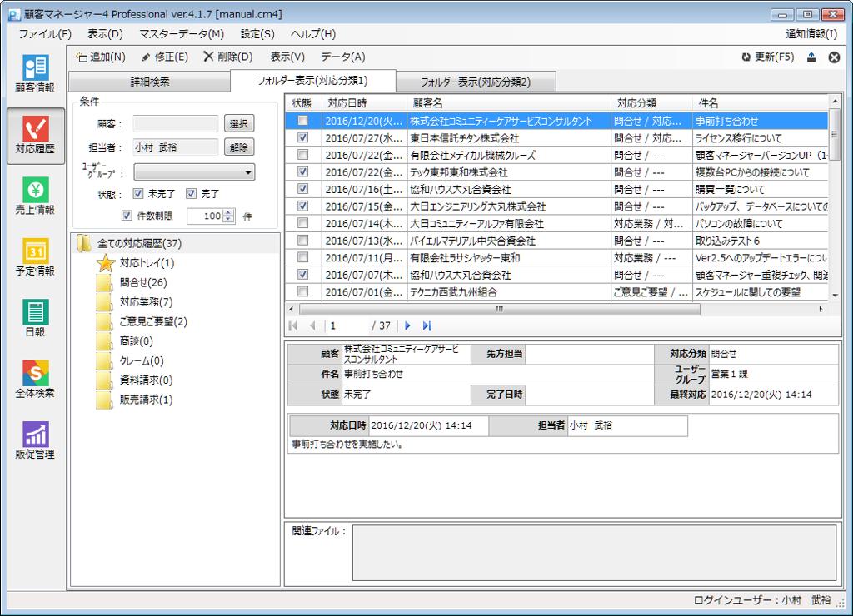Switch to the フォルダー表示(対応分類2) tab
Viewport: 853px width, 616px height.
(476, 82)
